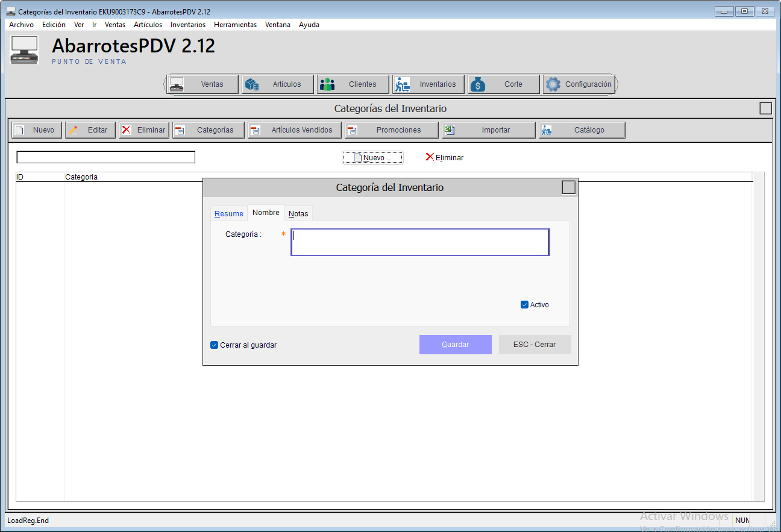Switch to the Resume tab
Screen dimensions: 781x532
pos(229,214)
